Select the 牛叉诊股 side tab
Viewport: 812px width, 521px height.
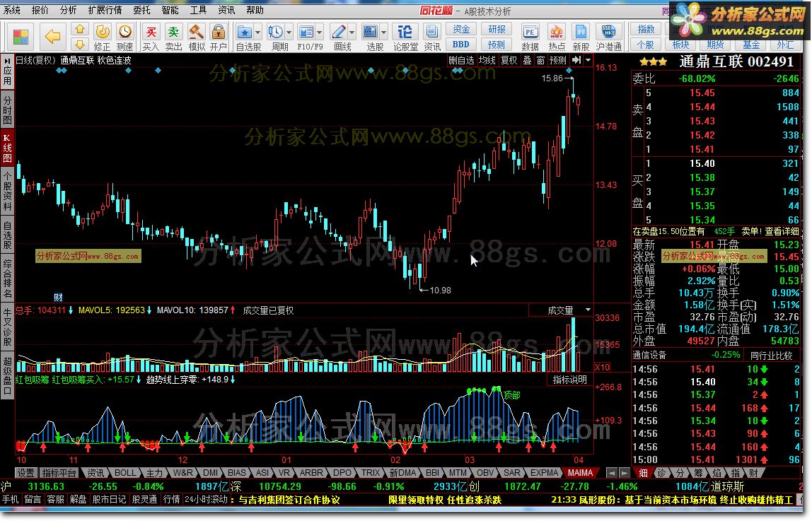pos(7,327)
